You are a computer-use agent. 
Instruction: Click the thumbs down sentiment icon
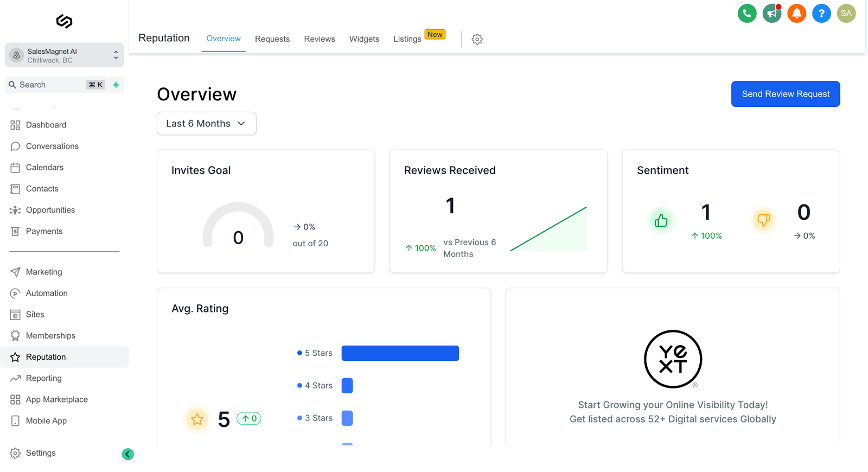(x=763, y=220)
